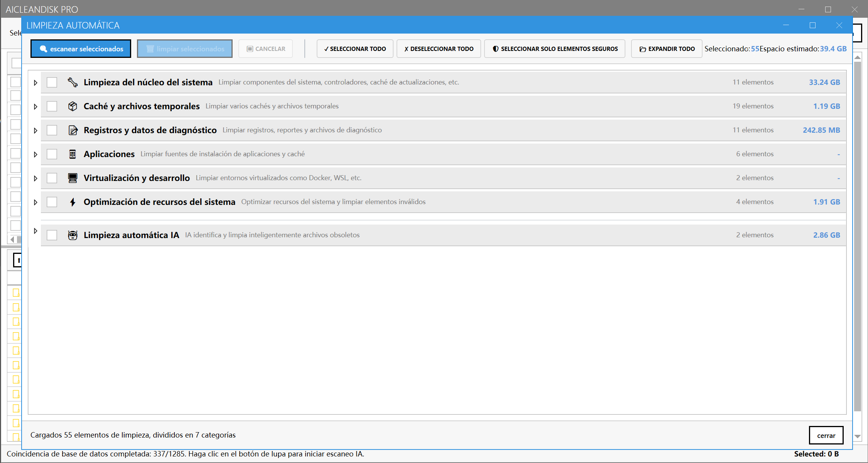868x463 pixels.
Task: Click SELECCIONAR SOLO ELEMENTOS SEGUROS
Action: (x=554, y=49)
